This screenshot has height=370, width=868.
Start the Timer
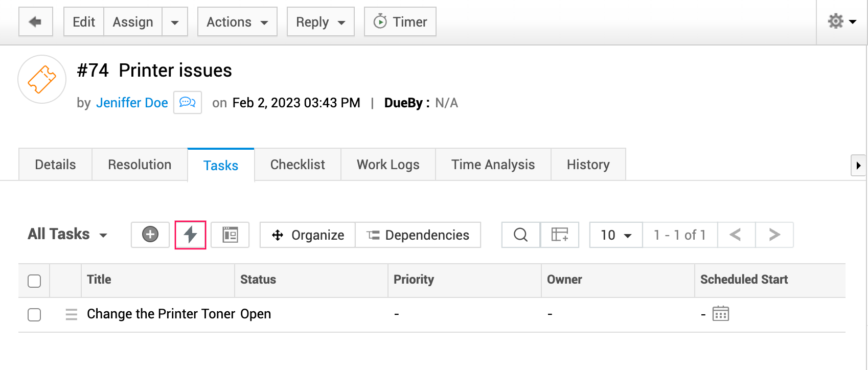(400, 21)
